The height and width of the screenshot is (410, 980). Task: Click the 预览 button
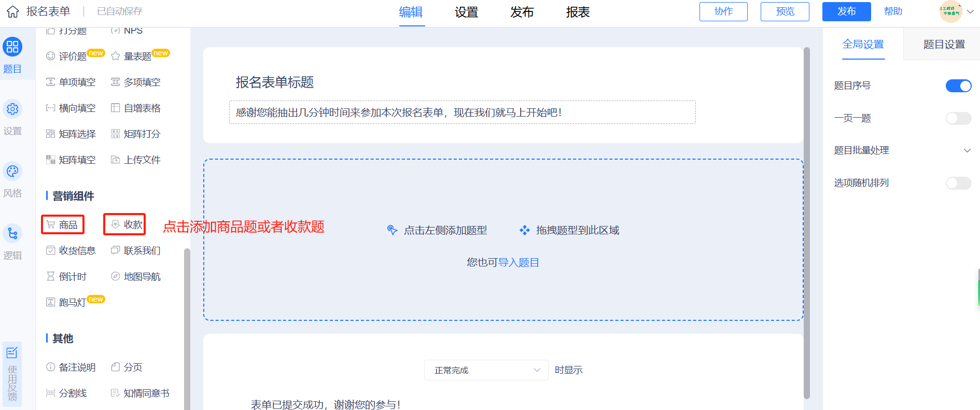point(785,11)
